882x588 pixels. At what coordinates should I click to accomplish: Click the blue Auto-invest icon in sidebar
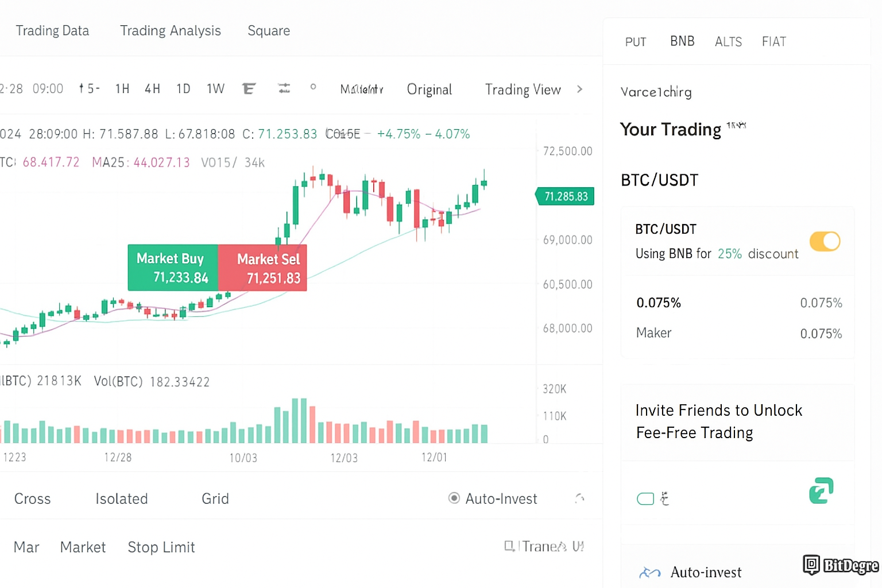click(x=650, y=572)
